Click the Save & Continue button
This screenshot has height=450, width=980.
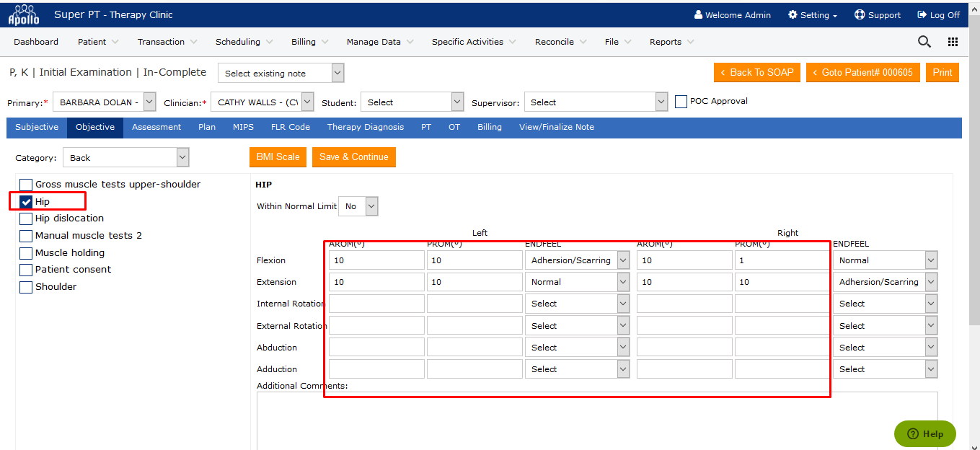click(x=353, y=156)
